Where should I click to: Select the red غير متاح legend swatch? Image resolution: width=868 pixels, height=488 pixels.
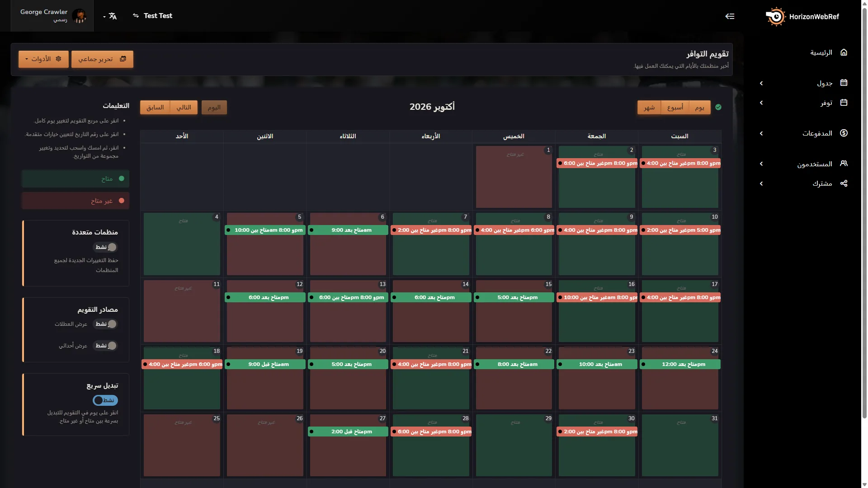click(x=75, y=201)
